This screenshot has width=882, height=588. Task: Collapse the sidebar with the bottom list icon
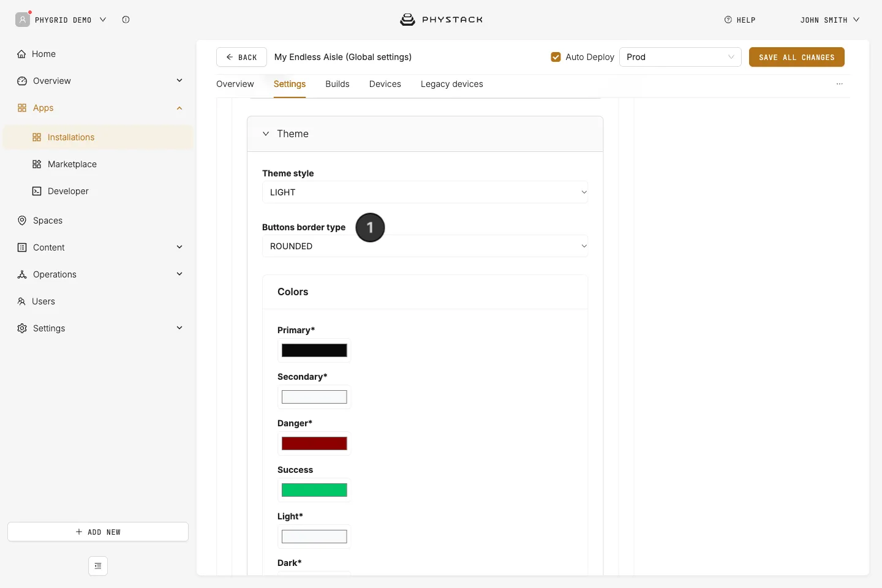point(98,566)
